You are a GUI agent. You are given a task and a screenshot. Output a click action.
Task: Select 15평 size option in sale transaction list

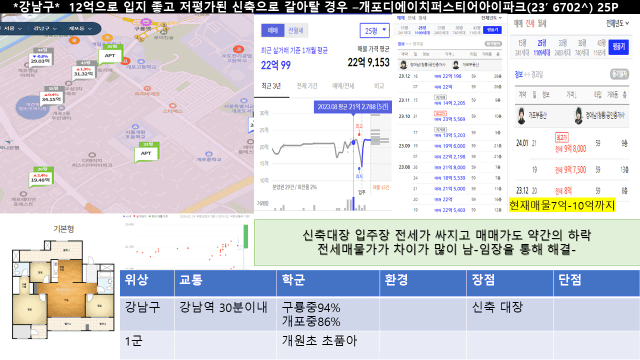404,30
